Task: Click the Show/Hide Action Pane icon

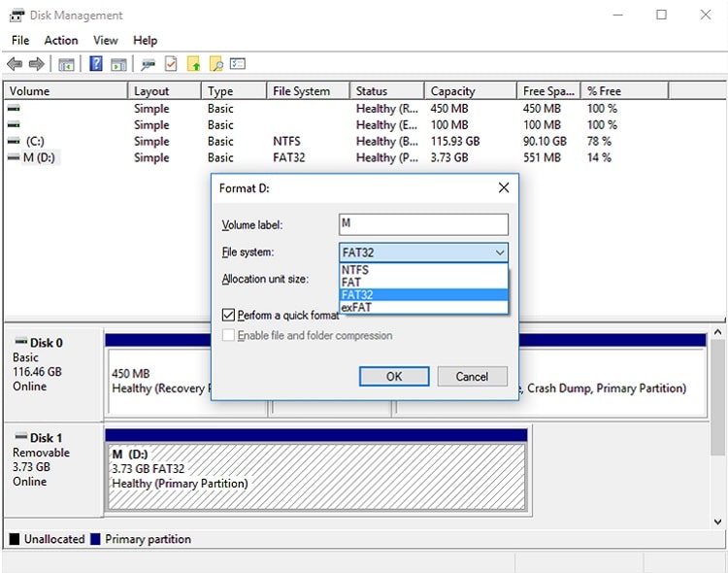Action: coord(118,64)
